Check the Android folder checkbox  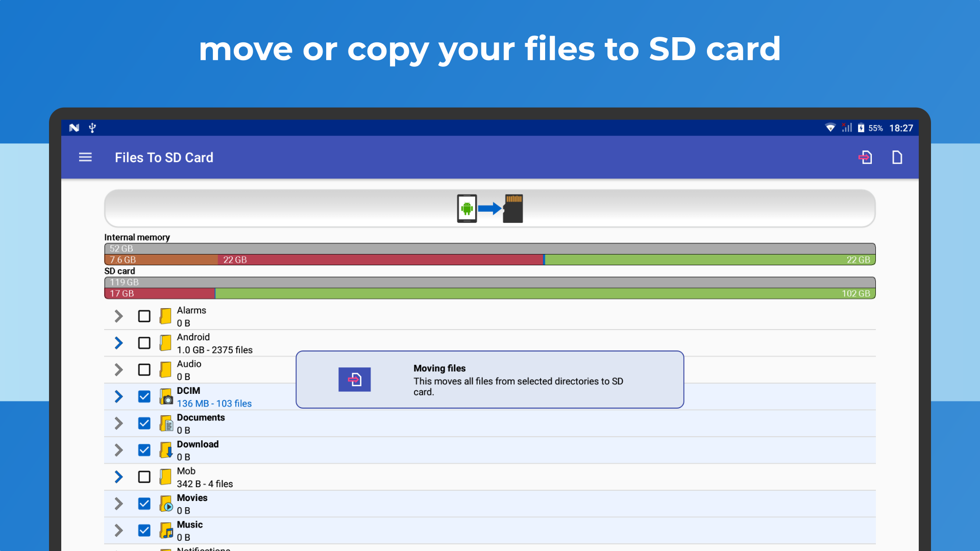pyautogui.click(x=144, y=343)
